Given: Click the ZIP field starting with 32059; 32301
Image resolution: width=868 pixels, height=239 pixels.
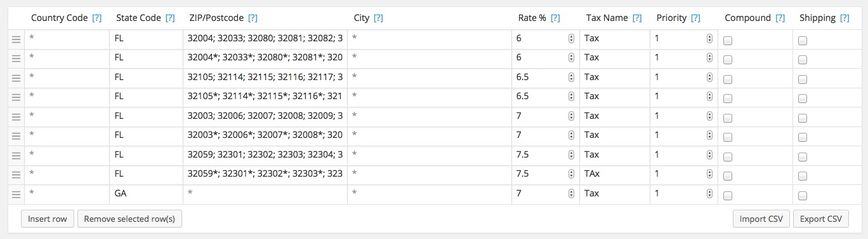Looking at the screenshot, I should (265, 154).
